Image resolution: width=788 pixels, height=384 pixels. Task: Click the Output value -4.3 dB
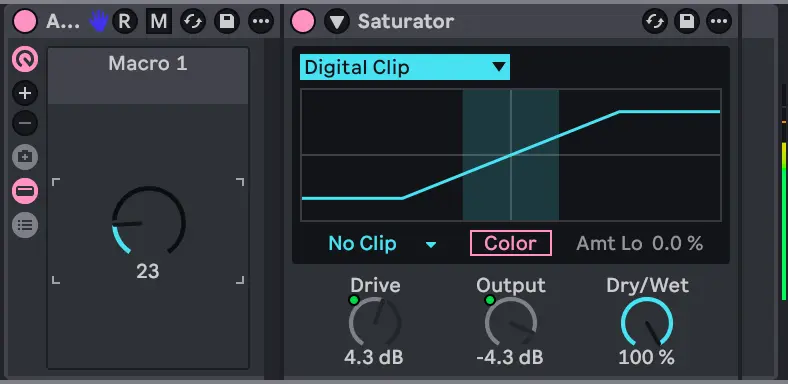coord(510,357)
